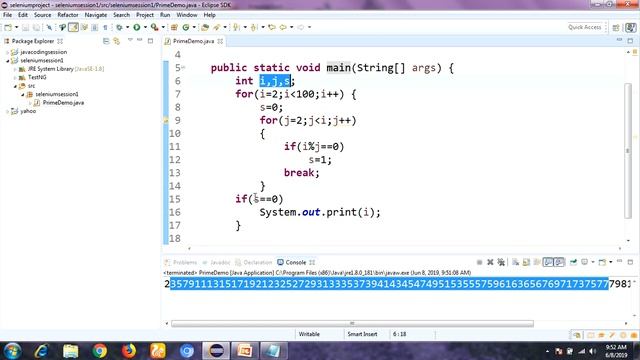Toggle Scroll Lock in Console toolbar
Image resolution: width=640 pixels, height=360 pixels.
point(526,262)
